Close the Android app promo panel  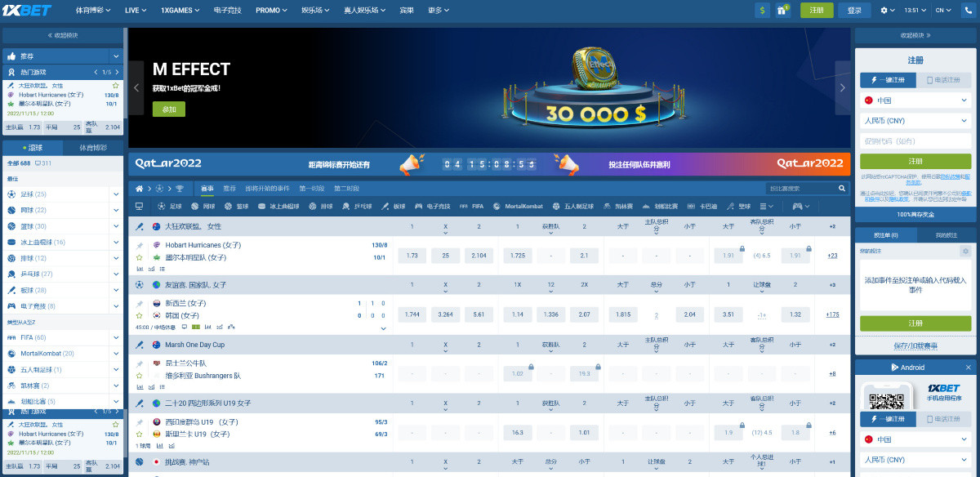[x=969, y=368]
